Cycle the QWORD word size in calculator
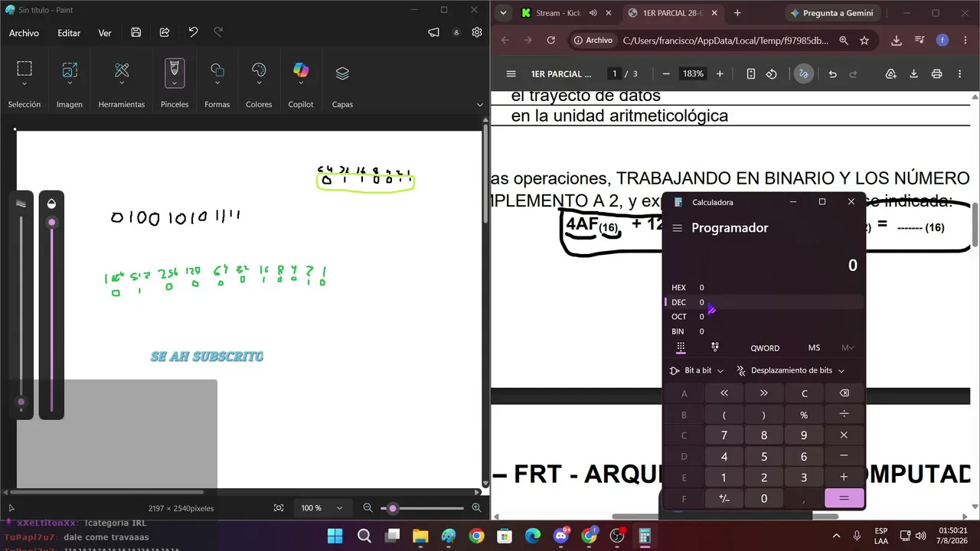 tap(765, 347)
